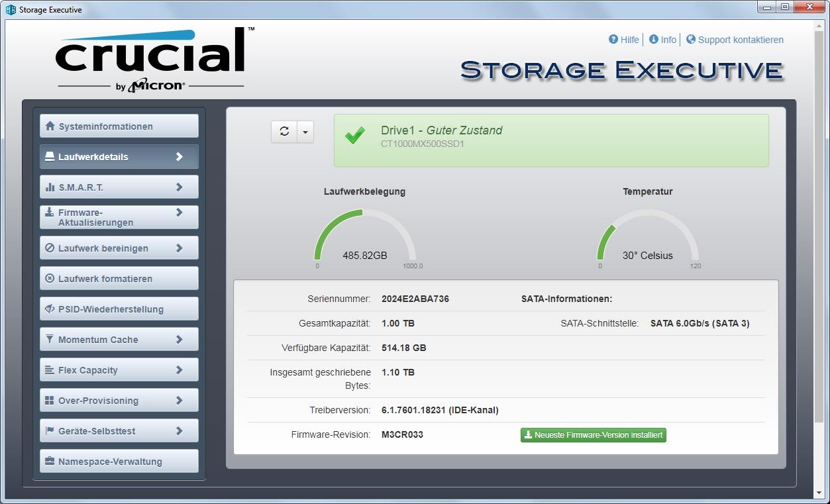Click the briefcase icon beside Namespace-Verwaltung

click(50, 462)
